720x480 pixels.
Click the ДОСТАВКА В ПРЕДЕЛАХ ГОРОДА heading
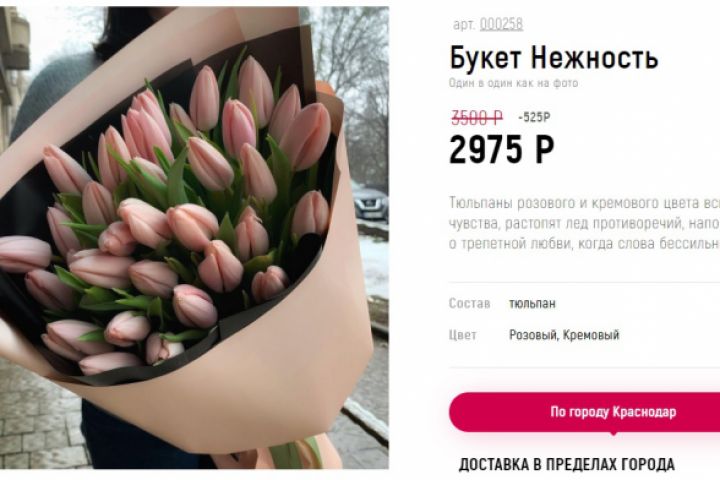click(567, 464)
